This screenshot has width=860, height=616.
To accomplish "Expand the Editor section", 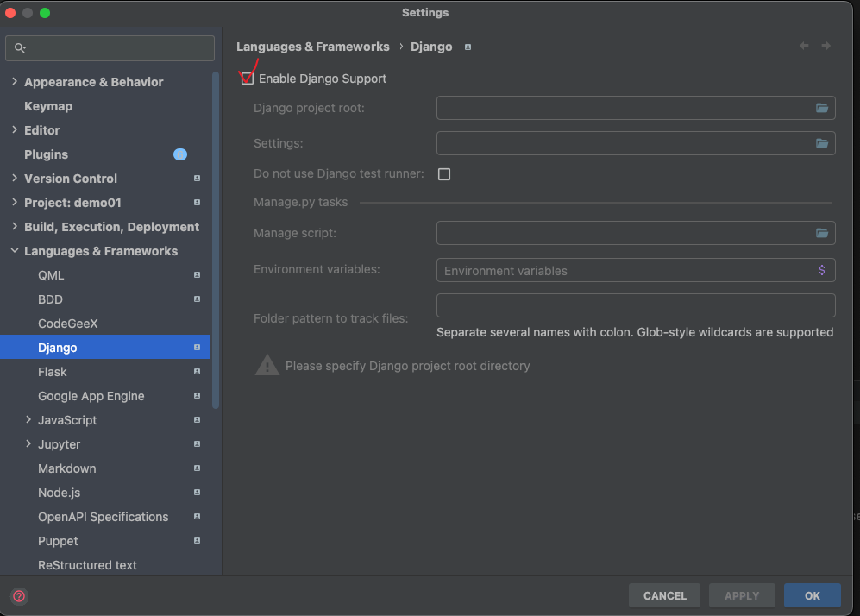I will click(x=15, y=129).
